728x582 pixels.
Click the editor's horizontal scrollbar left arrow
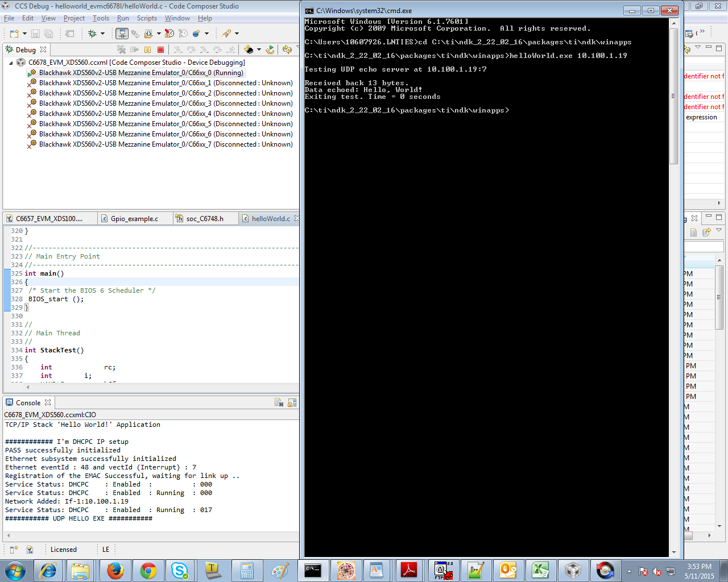pyautogui.click(x=28, y=387)
